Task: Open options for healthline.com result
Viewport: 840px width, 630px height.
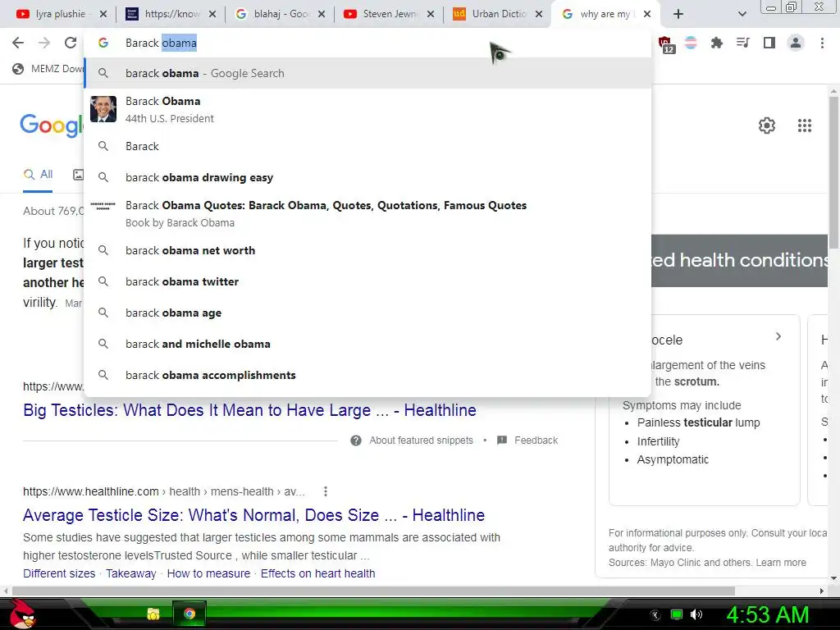Action: pyautogui.click(x=325, y=491)
